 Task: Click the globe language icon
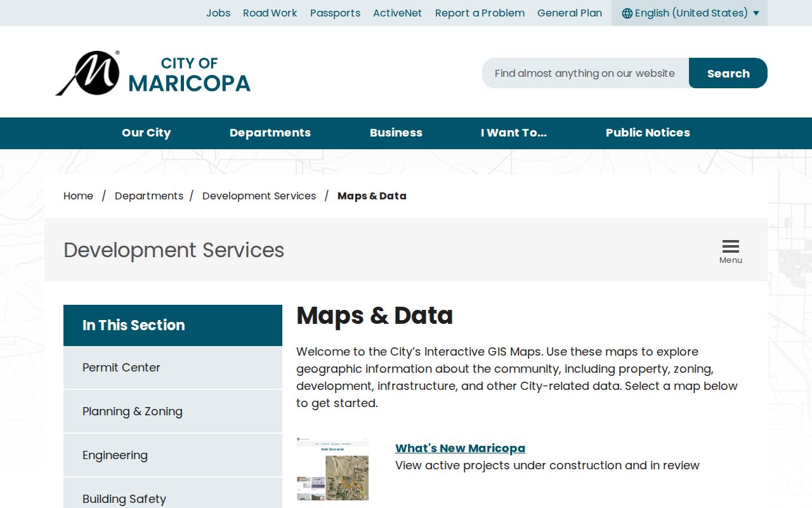(627, 13)
